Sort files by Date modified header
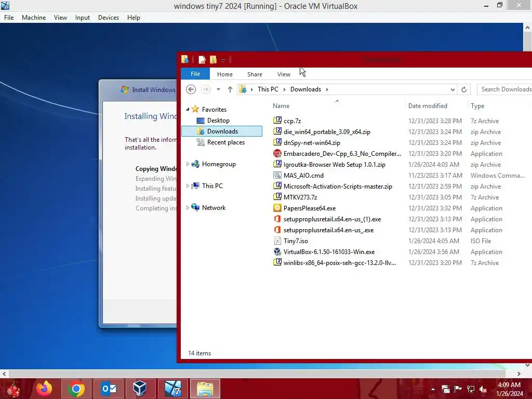The image size is (532, 399). [x=428, y=105]
